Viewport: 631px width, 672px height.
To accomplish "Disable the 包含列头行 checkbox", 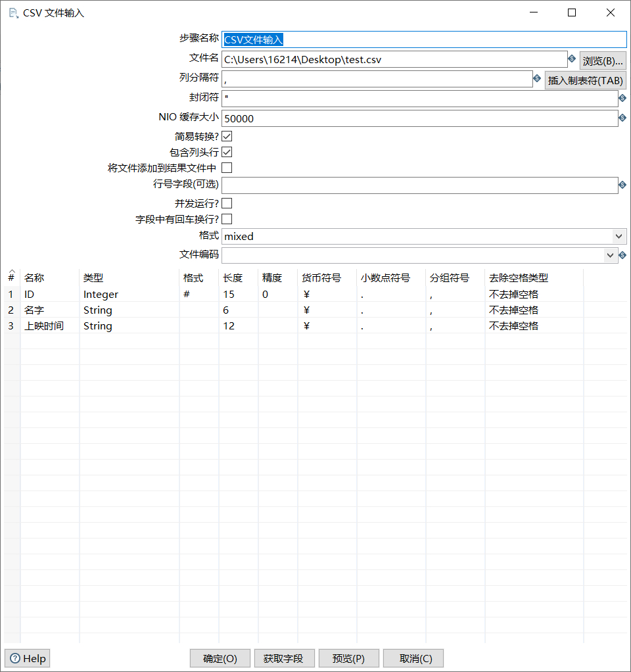I will pyautogui.click(x=227, y=153).
